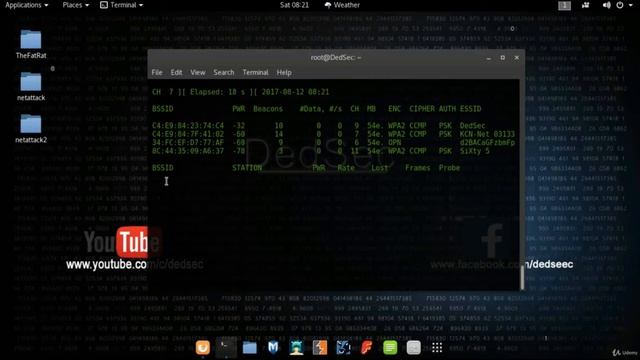Click BSSID C4:E9:84:23:74:C4 in terminal
Screen dimensions: 640x360
tap(188, 126)
